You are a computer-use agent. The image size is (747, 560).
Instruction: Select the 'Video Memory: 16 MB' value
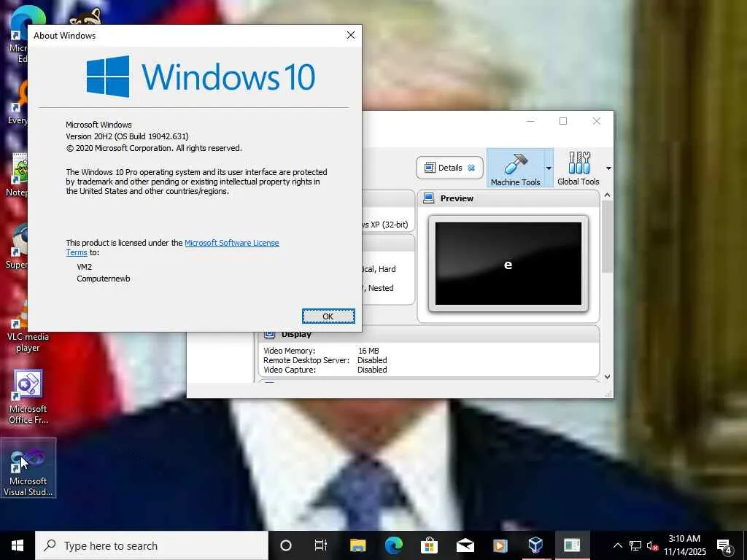pyautogui.click(x=368, y=351)
